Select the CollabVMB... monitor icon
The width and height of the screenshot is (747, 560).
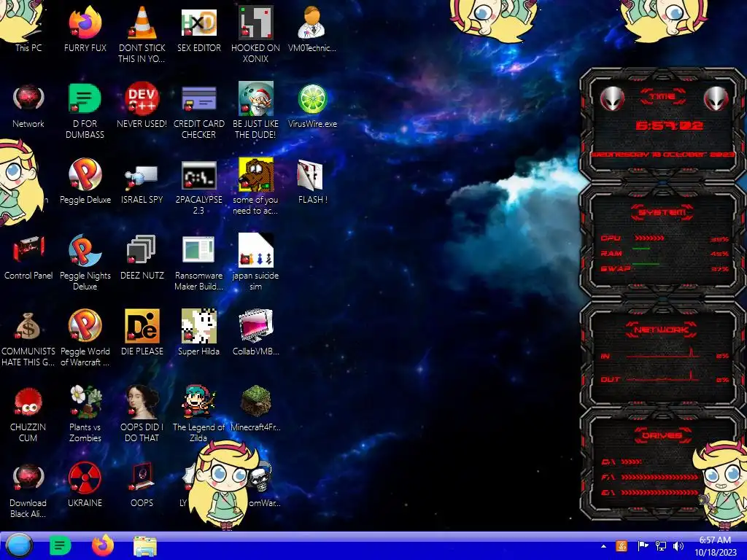[256, 332]
